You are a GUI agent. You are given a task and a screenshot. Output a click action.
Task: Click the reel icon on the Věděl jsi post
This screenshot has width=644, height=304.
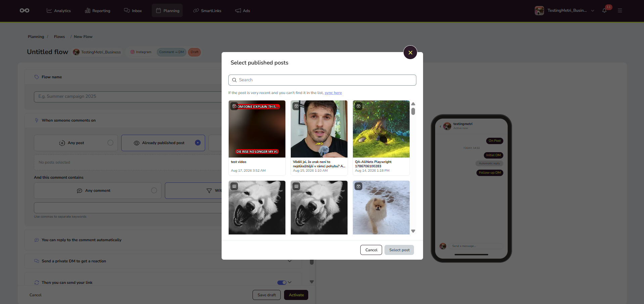pyautogui.click(x=296, y=106)
